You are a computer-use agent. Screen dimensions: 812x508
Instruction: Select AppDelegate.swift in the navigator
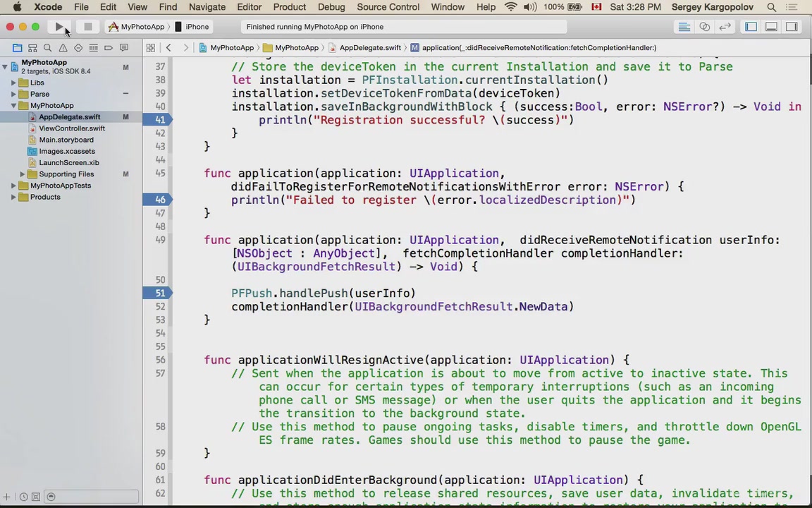(x=71, y=117)
